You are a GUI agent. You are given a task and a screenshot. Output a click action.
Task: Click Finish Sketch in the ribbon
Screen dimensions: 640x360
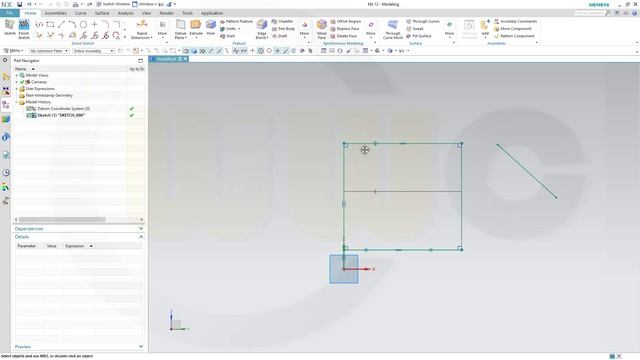tap(24, 29)
